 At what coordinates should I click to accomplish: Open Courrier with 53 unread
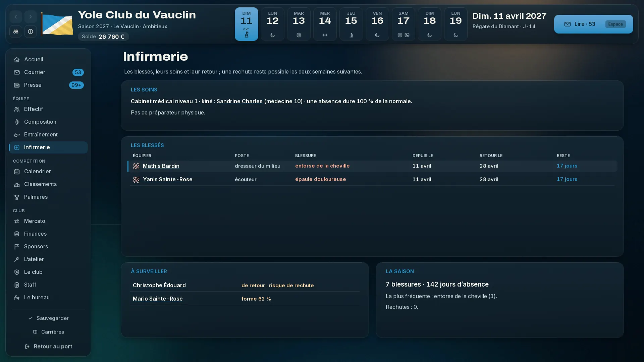pyautogui.click(x=48, y=72)
